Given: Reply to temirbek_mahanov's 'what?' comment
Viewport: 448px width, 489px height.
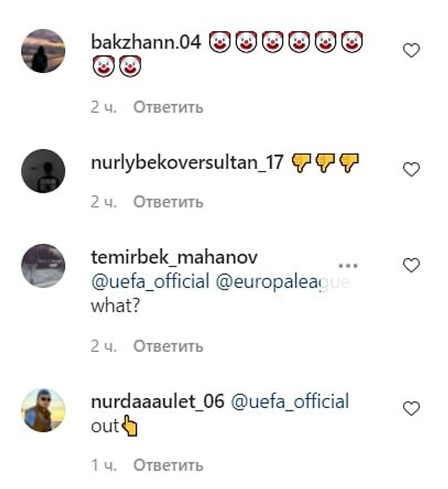Looking at the screenshot, I should 168,346.
